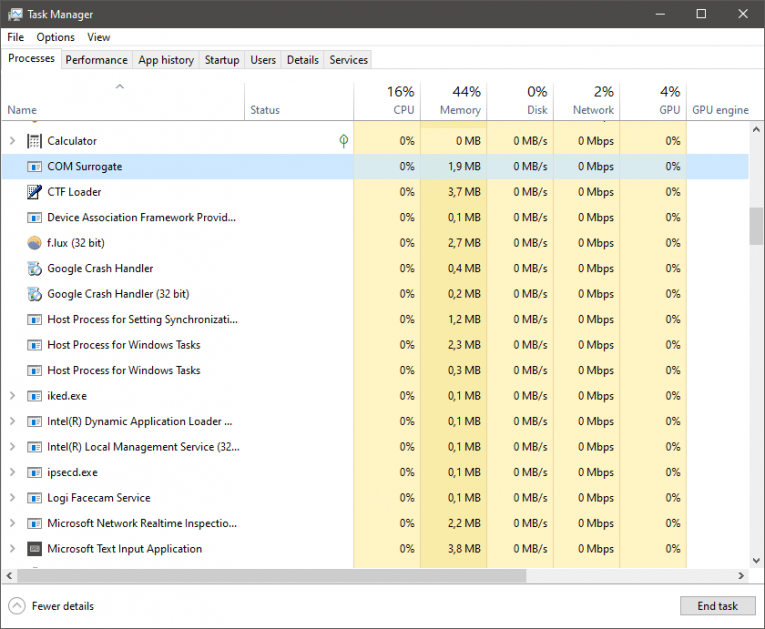Screen dimensions: 765x629
Task: Click the End task button
Action: point(715,606)
